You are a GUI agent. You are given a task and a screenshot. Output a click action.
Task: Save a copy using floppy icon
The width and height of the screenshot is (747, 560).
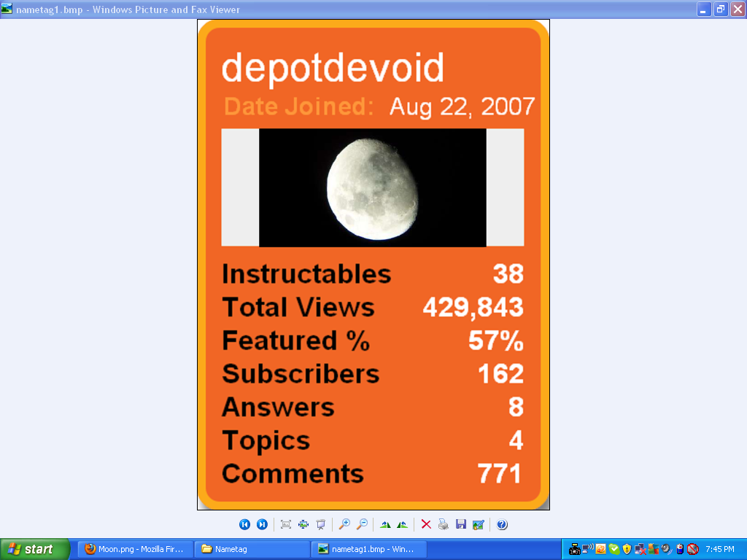tap(460, 524)
